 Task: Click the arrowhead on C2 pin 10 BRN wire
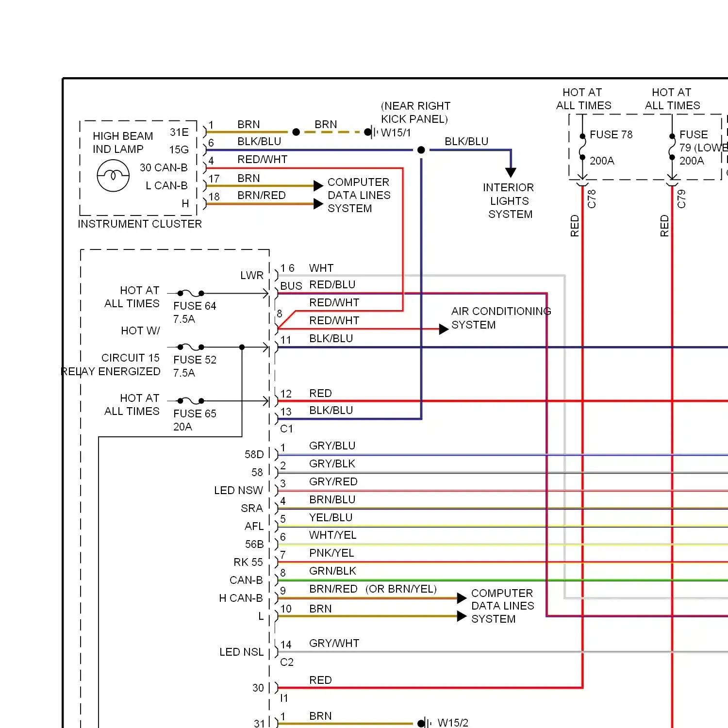462,616
